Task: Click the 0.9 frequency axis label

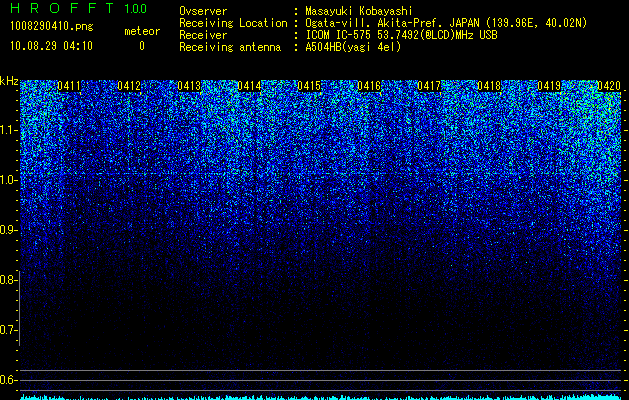Action: click(7, 230)
